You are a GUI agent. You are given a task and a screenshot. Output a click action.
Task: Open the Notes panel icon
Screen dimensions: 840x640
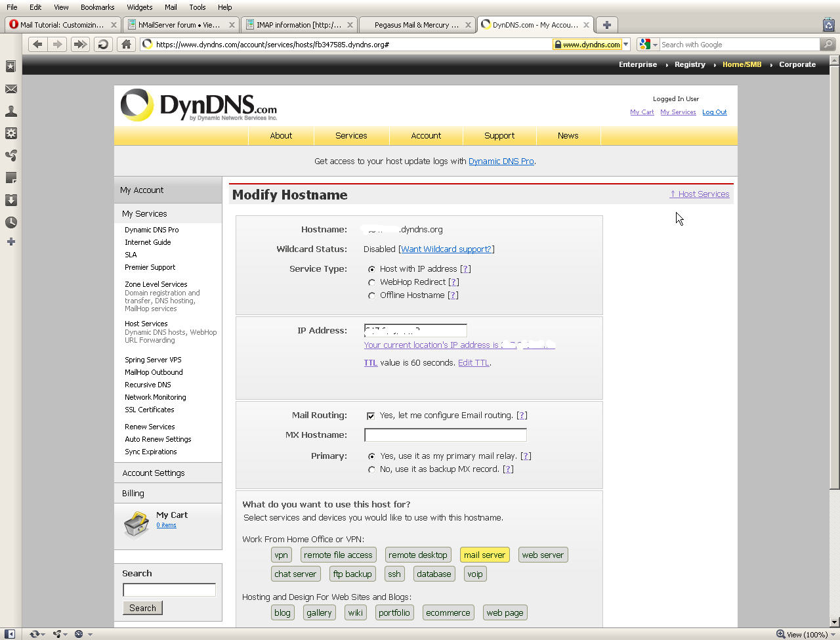[11, 178]
